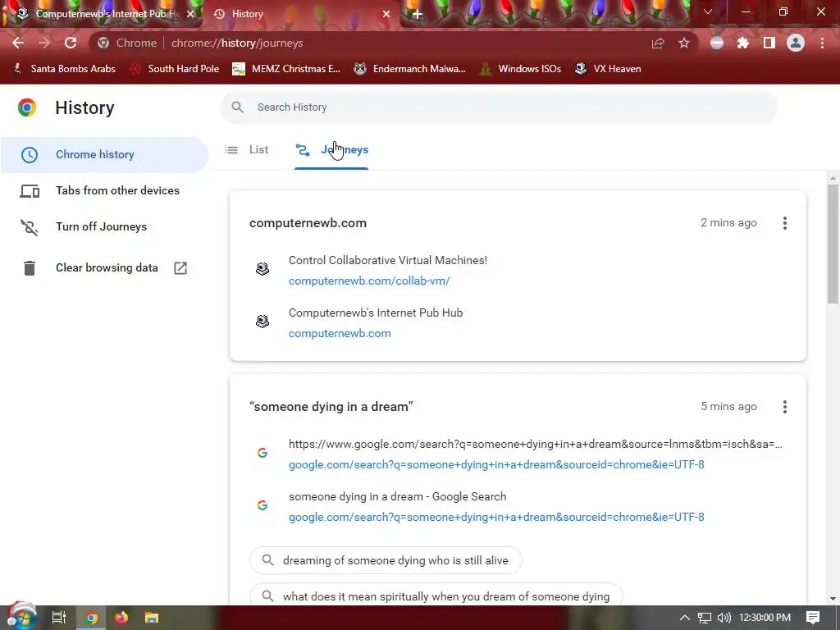The image size is (840, 630).
Task: Open Santa Bombs Arabs bookmark
Action: point(64,69)
